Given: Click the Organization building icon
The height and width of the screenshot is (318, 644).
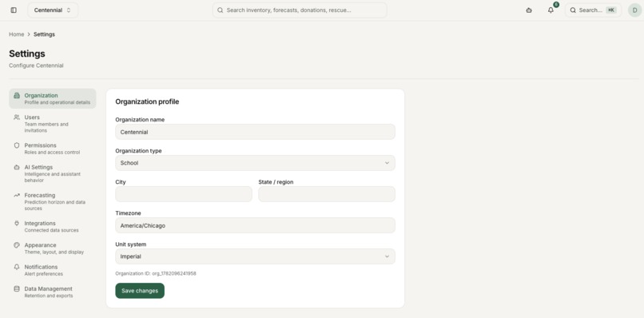Looking at the screenshot, I should coord(17,95).
